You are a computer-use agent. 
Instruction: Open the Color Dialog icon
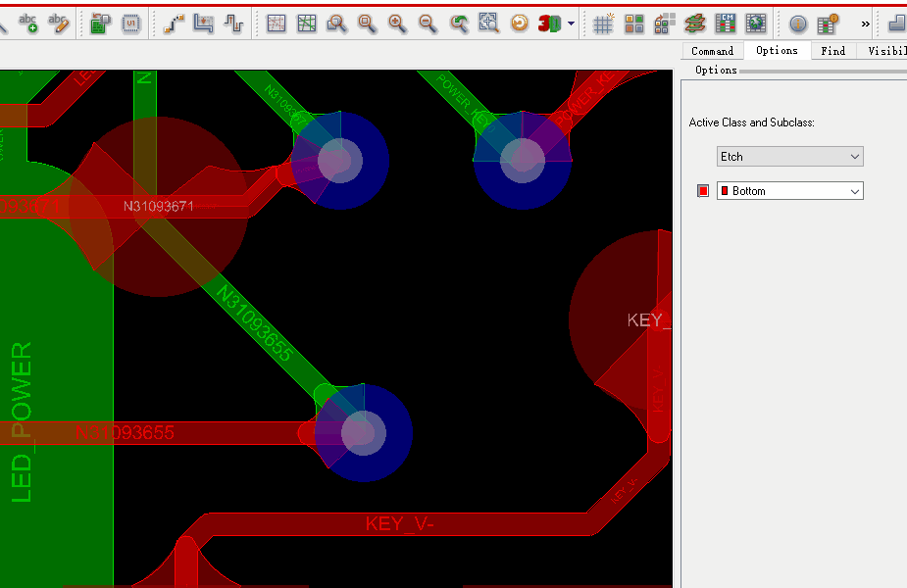tap(632, 23)
